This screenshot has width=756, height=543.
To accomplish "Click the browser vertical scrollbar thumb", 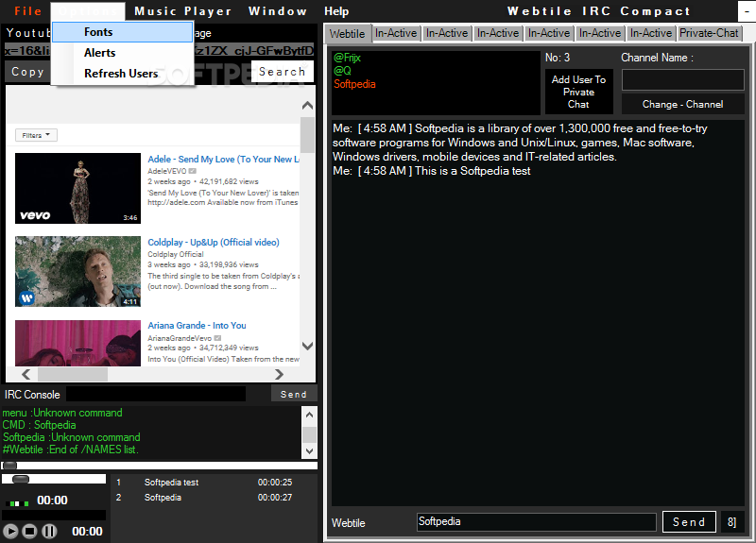I will [x=307, y=134].
